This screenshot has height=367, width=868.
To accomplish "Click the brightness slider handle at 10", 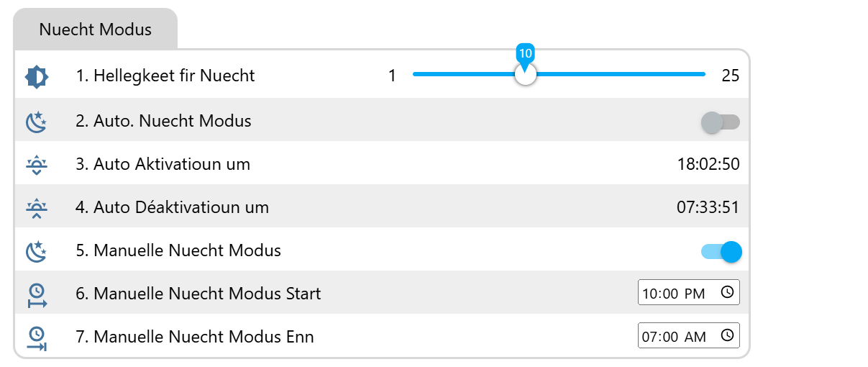I will (526, 75).
